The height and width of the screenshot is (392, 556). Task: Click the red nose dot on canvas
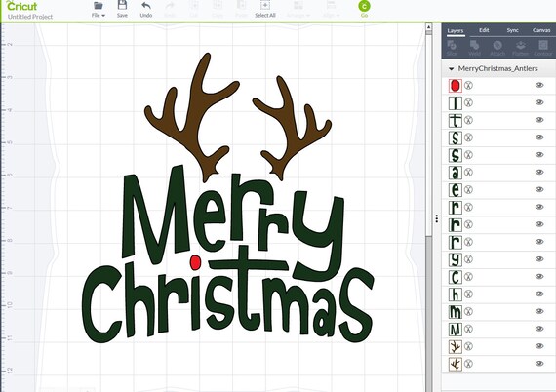[x=195, y=262]
